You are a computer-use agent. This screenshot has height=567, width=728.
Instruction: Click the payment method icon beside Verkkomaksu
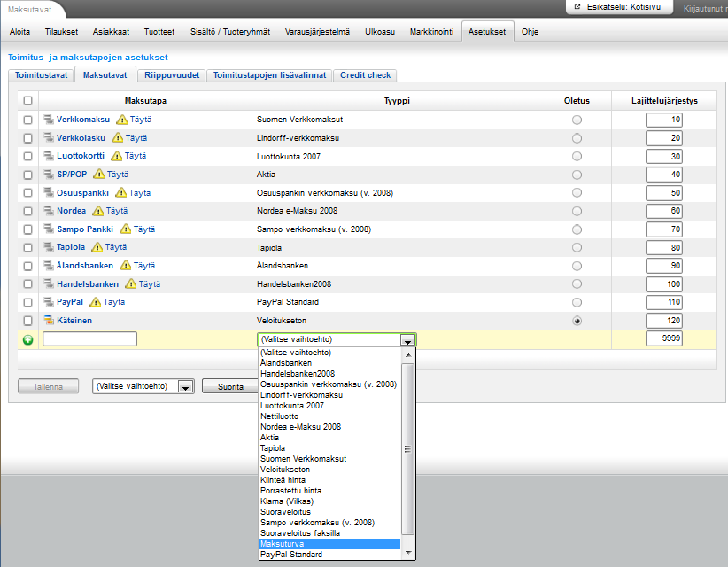click(x=49, y=120)
